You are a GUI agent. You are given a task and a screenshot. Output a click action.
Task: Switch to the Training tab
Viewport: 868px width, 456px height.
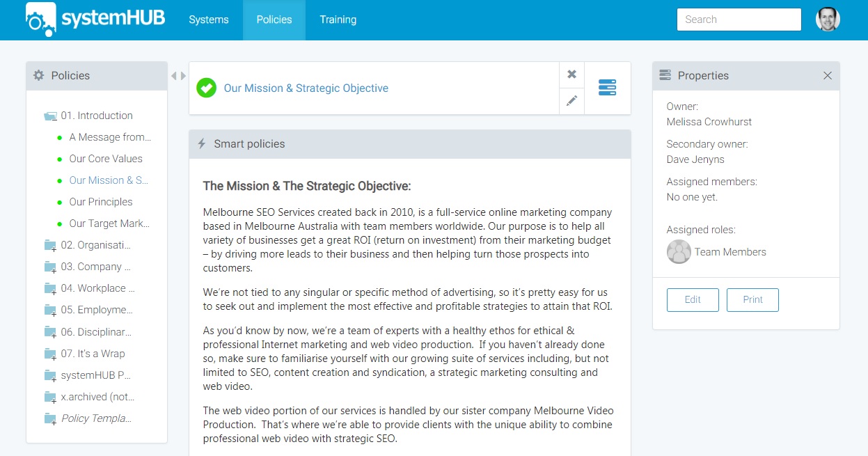[338, 19]
